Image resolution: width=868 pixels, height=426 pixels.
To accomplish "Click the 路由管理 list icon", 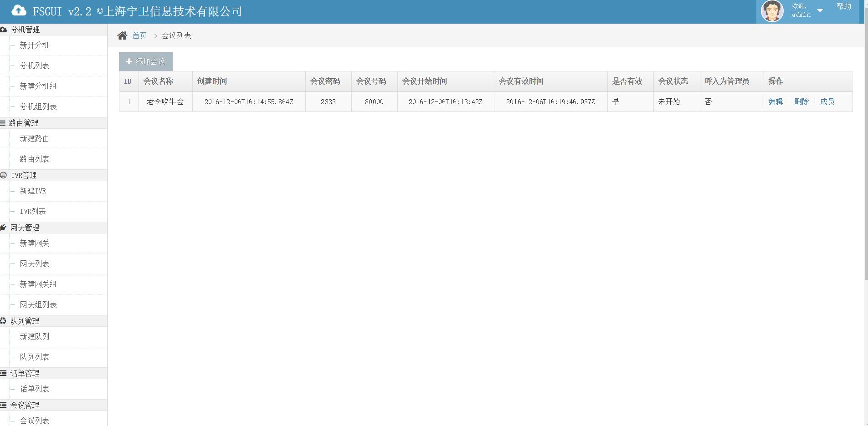I will coord(3,123).
